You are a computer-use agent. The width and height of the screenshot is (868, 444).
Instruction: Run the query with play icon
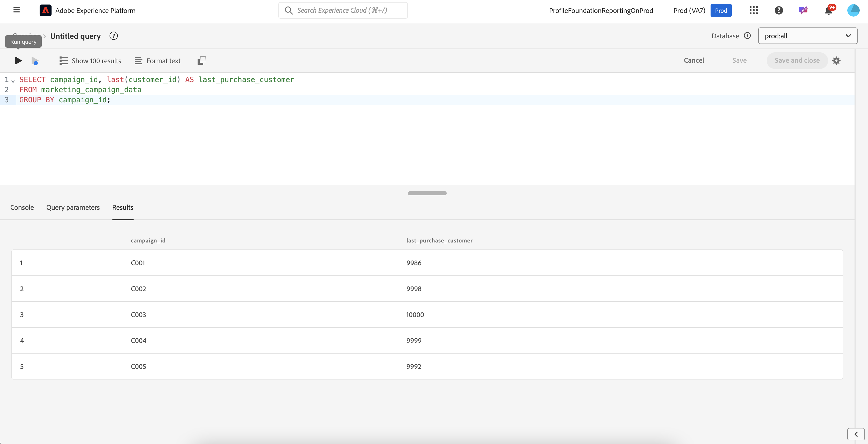click(18, 61)
